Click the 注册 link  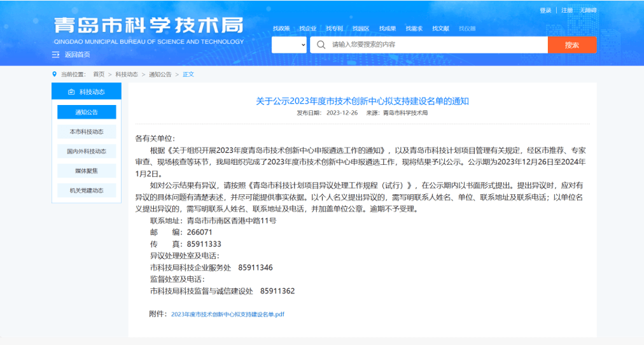[567, 10]
